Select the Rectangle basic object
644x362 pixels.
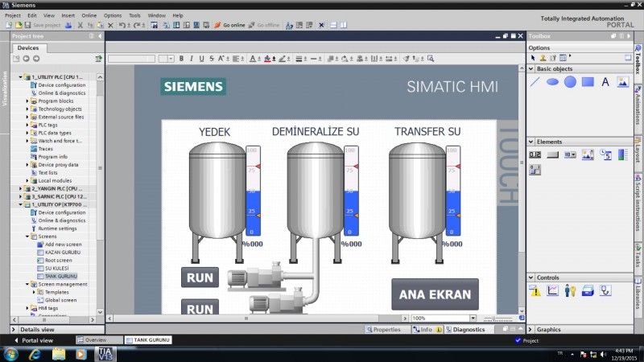(x=588, y=82)
